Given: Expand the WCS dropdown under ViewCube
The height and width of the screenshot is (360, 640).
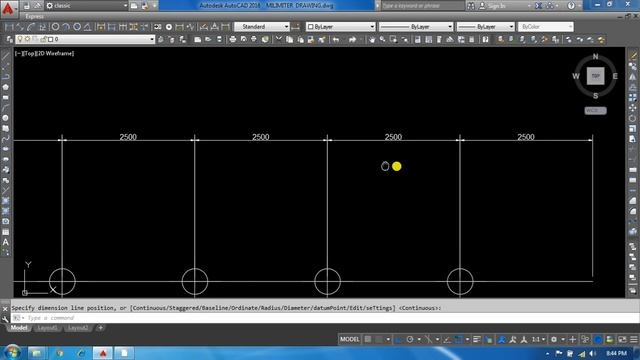Looking at the screenshot, I should (x=596, y=111).
